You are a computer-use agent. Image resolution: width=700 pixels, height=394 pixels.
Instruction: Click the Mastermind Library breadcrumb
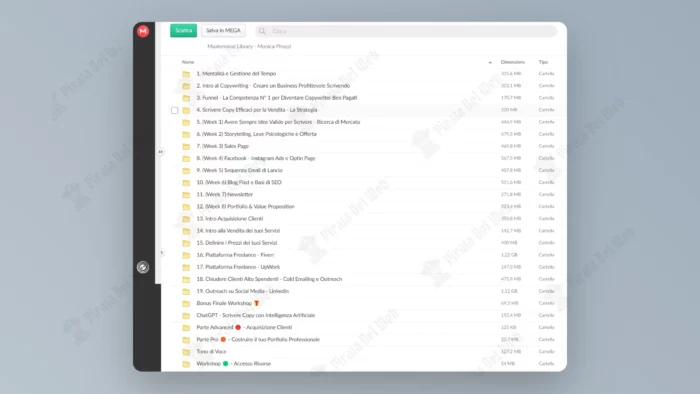(x=230, y=46)
